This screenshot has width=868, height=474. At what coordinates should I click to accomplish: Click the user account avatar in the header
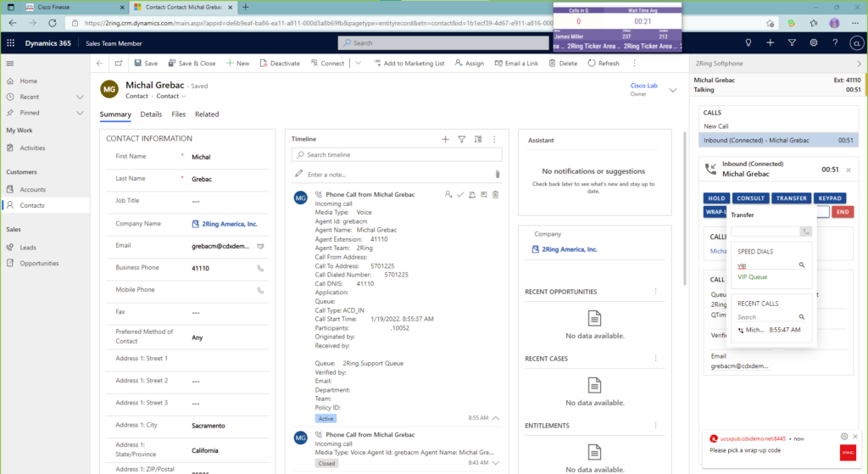(856, 43)
